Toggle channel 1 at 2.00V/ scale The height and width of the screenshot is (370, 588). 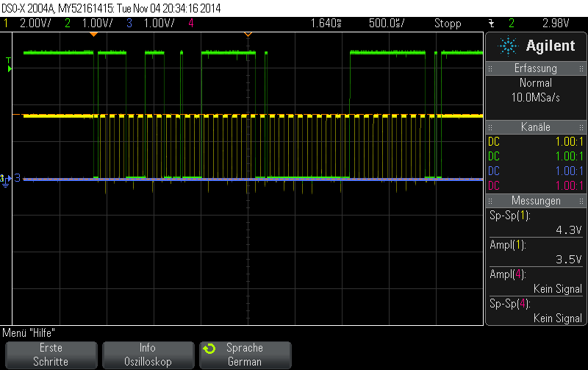[29, 24]
